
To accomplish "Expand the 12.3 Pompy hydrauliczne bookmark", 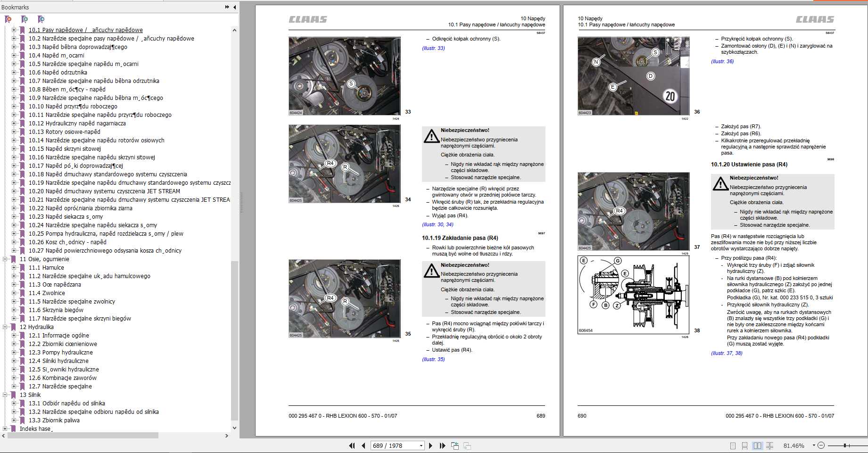I will [x=14, y=352].
